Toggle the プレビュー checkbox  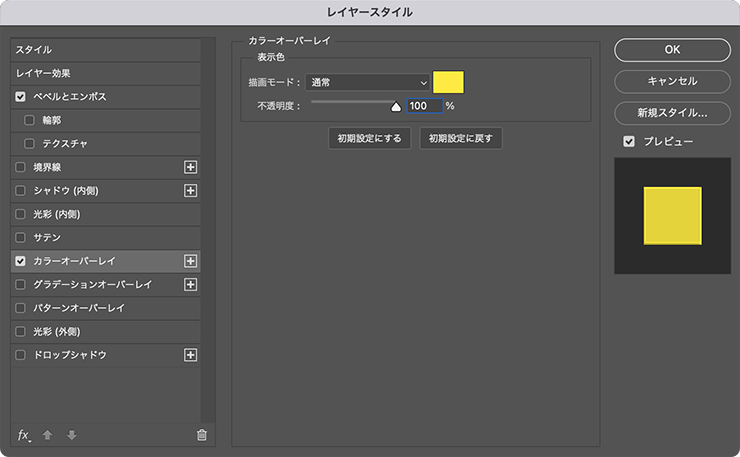629,141
